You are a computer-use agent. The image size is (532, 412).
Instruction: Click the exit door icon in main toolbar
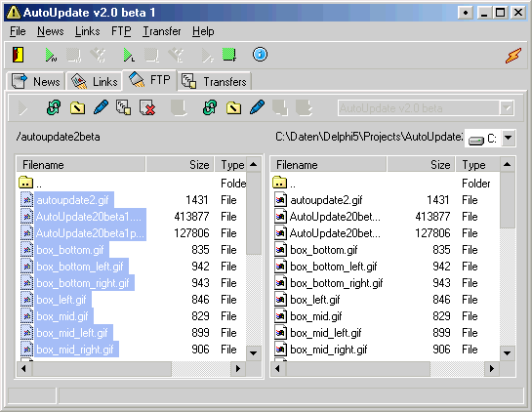click(x=19, y=55)
